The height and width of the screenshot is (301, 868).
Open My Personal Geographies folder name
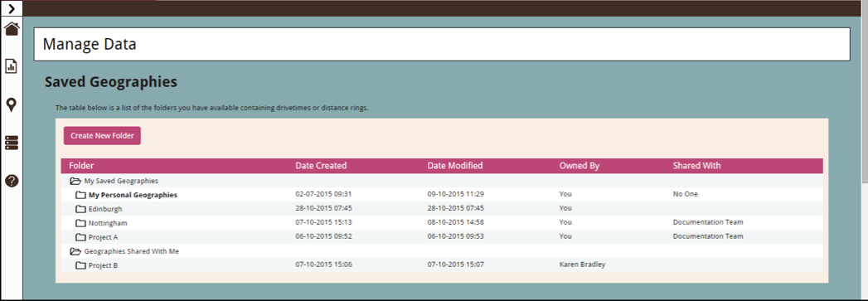coord(133,195)
